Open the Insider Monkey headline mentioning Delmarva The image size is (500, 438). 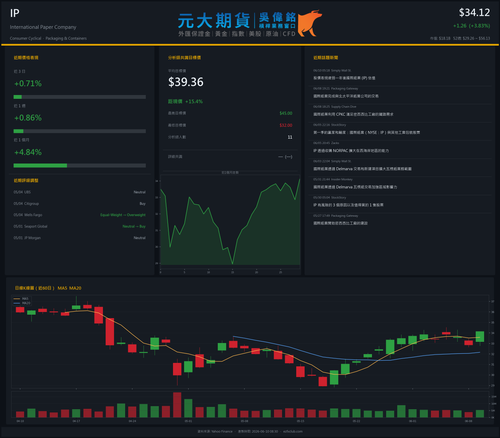[355, 187]
